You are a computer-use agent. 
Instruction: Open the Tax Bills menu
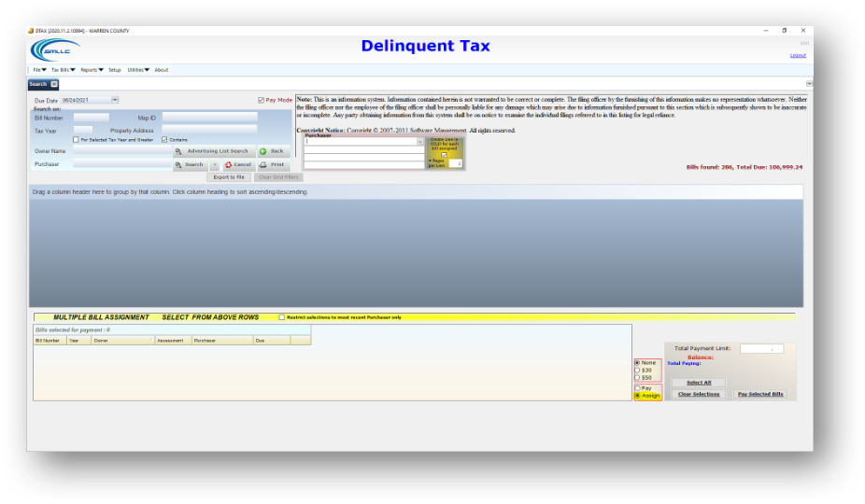[x=64, y=70]
